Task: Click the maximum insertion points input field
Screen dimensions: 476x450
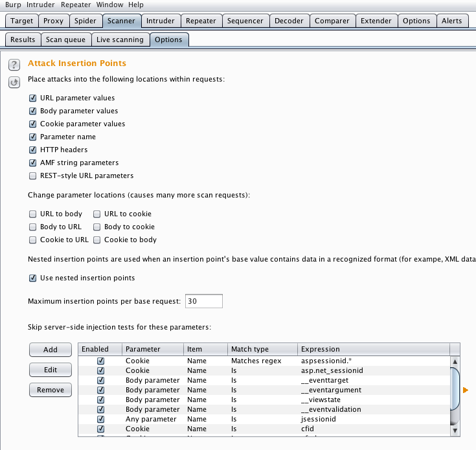Action: tap(203, 301)
